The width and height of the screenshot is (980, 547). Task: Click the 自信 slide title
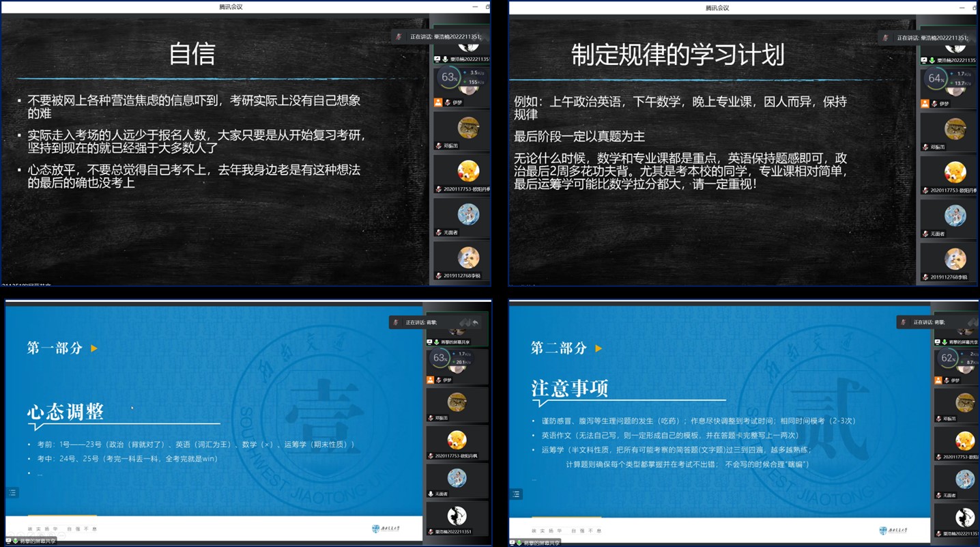(192, 55)
